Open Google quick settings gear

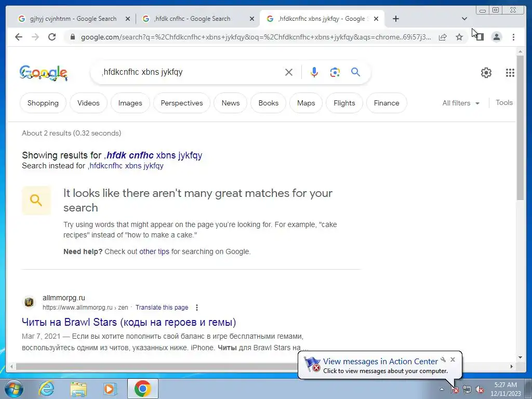tap(486, 73)
